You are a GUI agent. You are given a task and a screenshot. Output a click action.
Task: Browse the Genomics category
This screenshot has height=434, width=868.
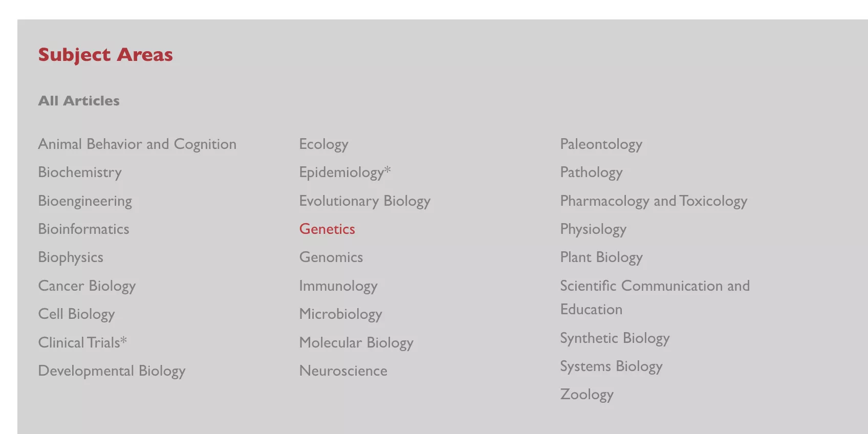[x=331, y=257]
